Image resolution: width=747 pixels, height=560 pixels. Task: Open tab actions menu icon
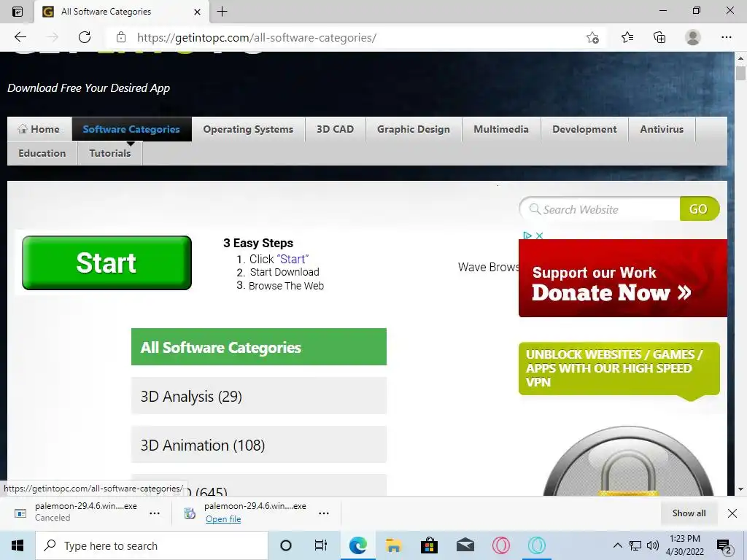(x=18, y=12)
